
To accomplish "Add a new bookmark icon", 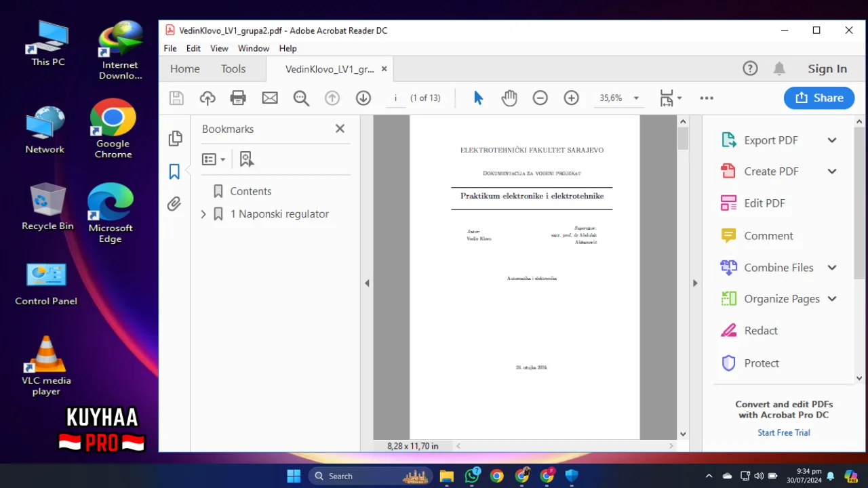I will coord(246,159).
